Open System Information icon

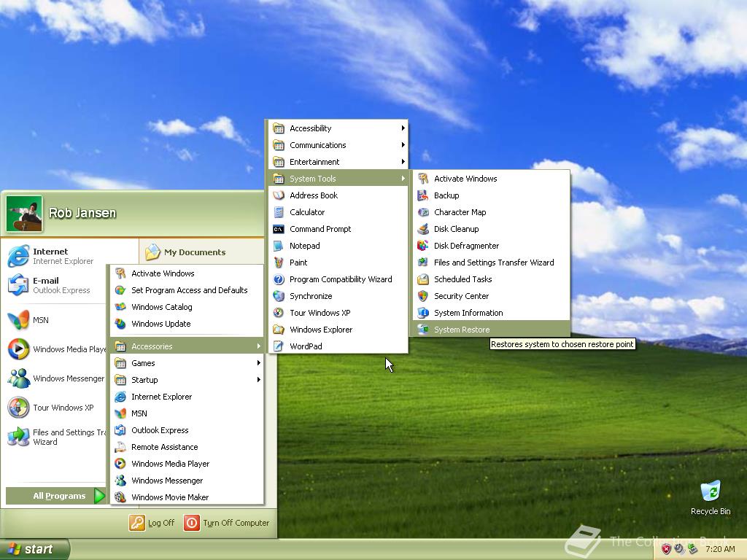(422, 313)
